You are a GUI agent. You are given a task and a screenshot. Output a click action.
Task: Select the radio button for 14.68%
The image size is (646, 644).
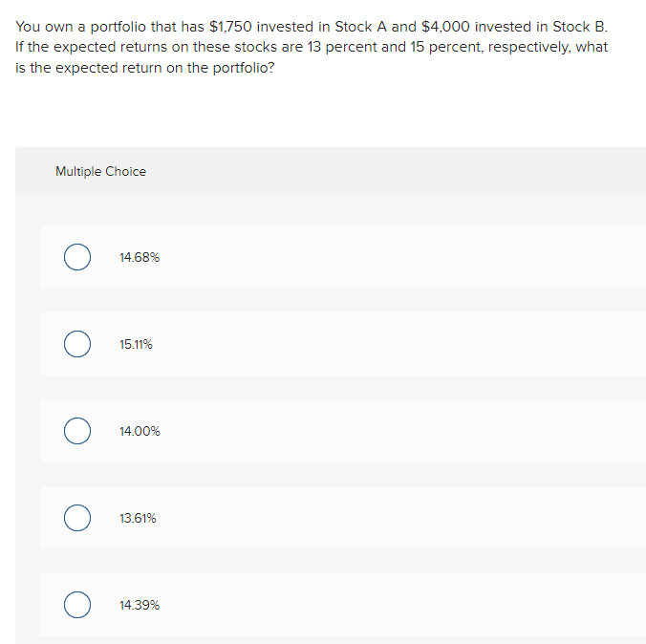77,258
